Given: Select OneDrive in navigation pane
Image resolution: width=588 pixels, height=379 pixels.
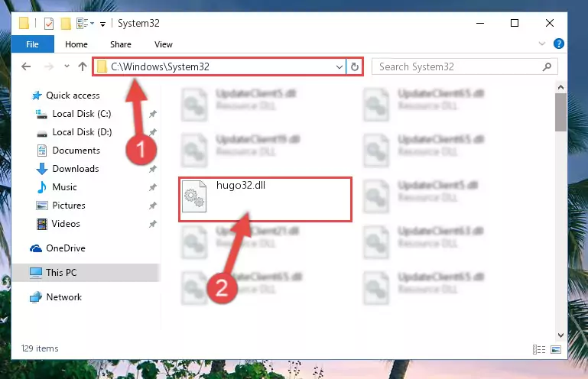Looking at the screenshot, I should [66, 248].
